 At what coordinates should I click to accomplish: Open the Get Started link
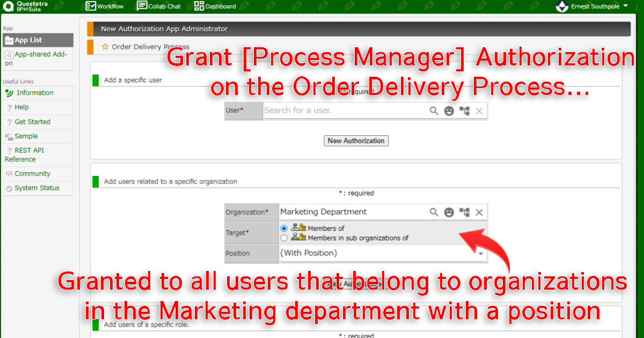[32, 122]
